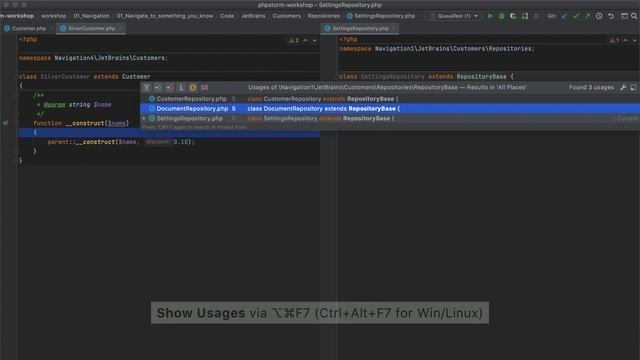
Task: Rollback changes using the undo arrow icon
Action: tap(611, 16)
